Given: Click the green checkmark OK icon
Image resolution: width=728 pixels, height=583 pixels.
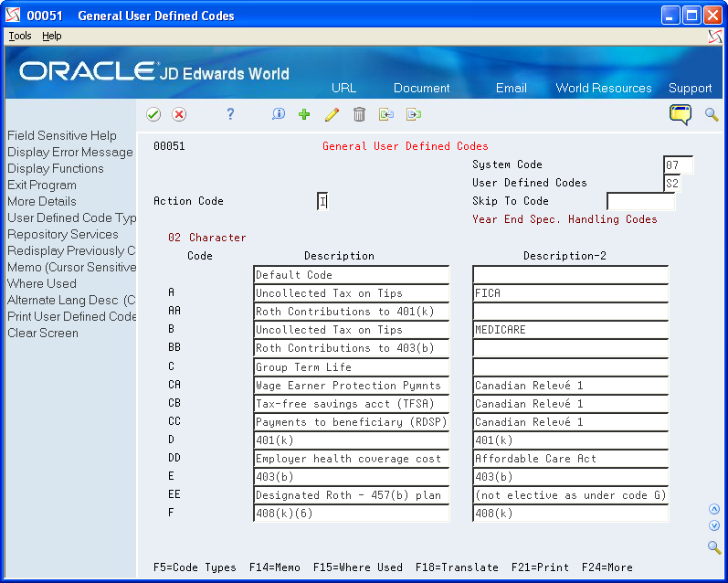Looking at the screenshot, I should [153, 114].
